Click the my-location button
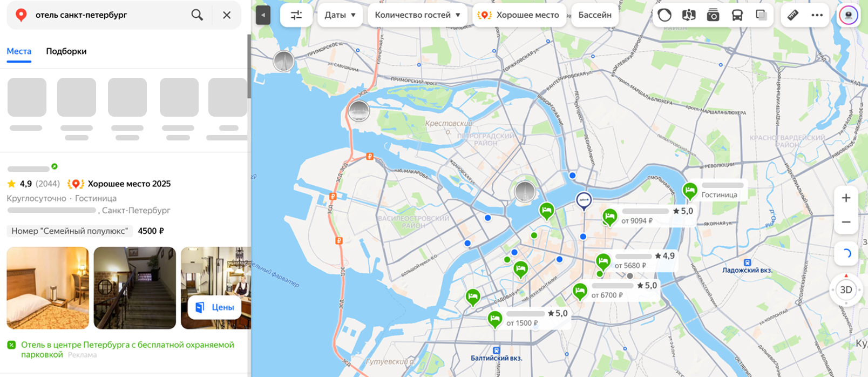Viewport: 868px width, 377px height. click(846, 253)
